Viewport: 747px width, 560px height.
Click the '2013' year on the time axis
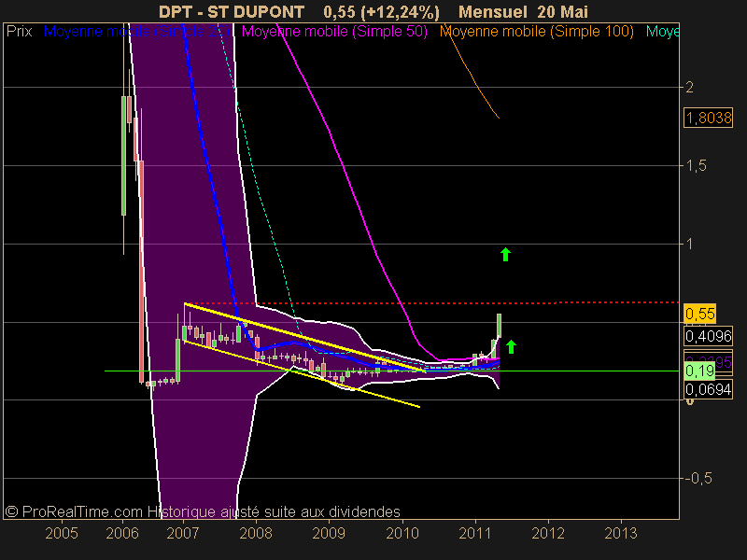pyautogui.click(x=621, y=533)
